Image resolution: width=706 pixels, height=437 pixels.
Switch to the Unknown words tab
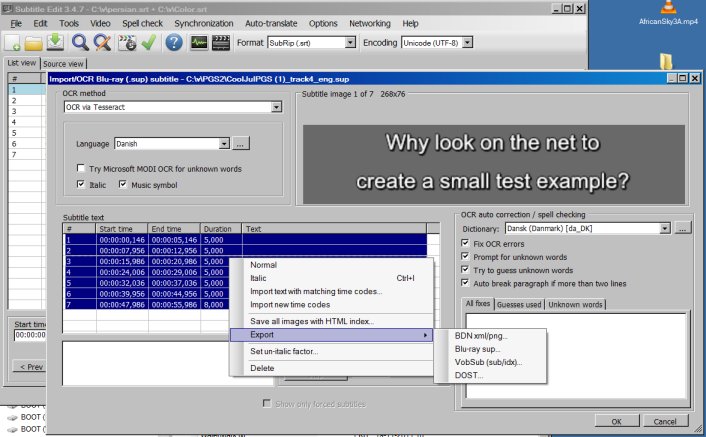pos(575,305)
